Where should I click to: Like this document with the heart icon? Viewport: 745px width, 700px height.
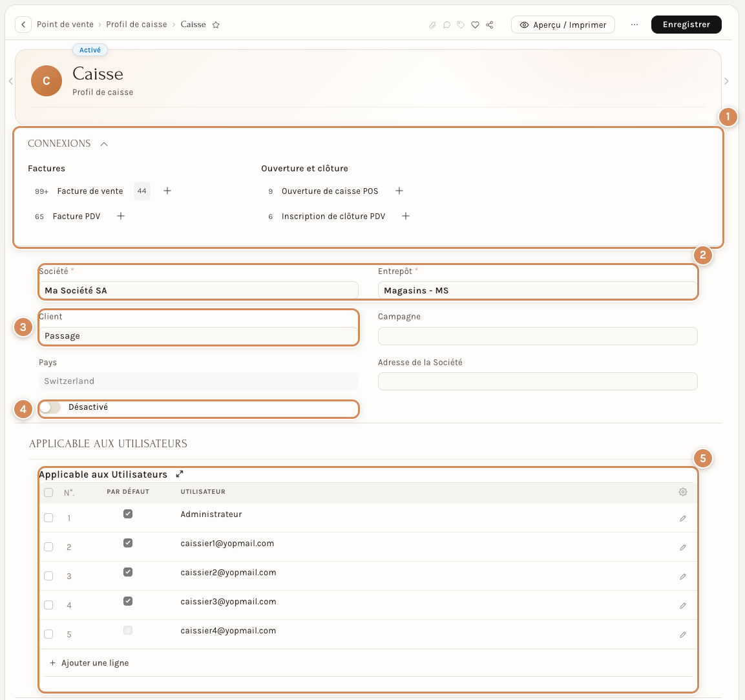[x=475, y=25]
